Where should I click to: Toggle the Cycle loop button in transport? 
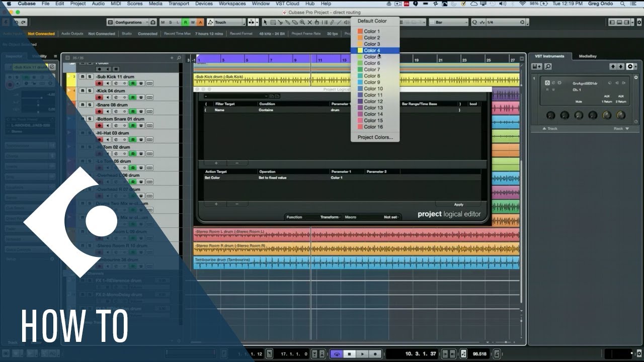tap(337, 354)
